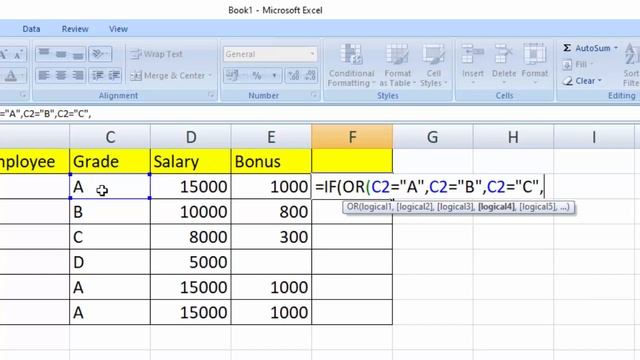Switch to the Data tab
Image resolution: width=640 pixels, height=360 pixels.
pyautogui.click(x=31, y=29)
